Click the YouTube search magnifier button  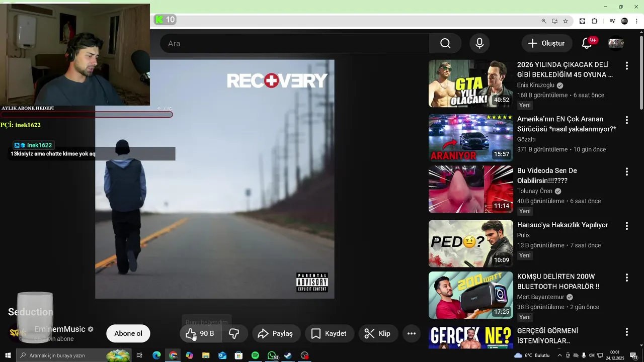(445, 43)
